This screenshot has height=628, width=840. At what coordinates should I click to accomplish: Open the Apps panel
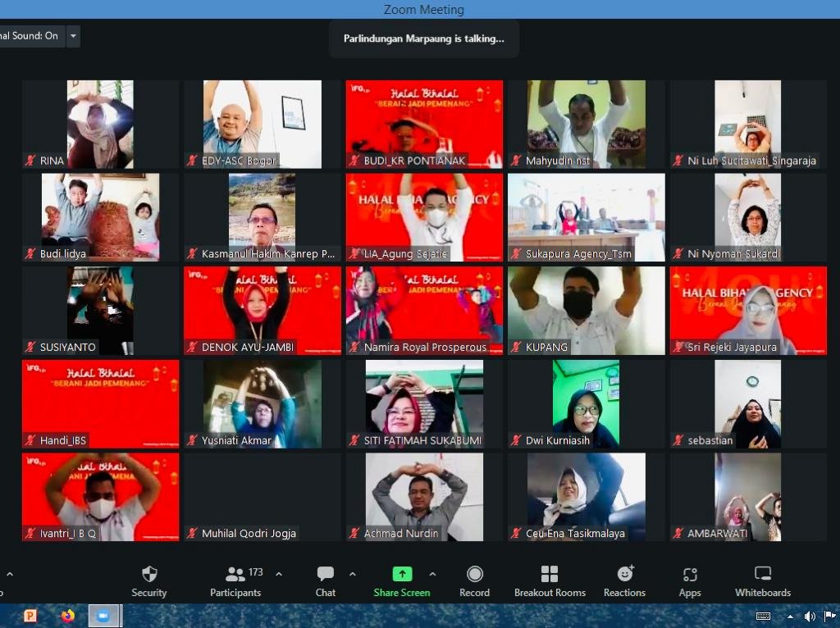pos(690,582)
